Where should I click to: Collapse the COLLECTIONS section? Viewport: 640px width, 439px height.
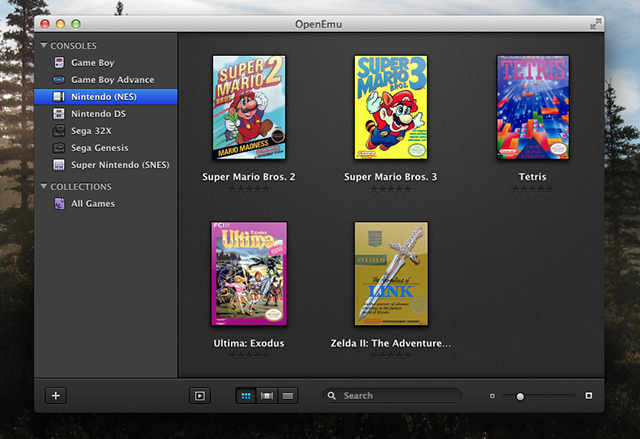pos(44,186)
